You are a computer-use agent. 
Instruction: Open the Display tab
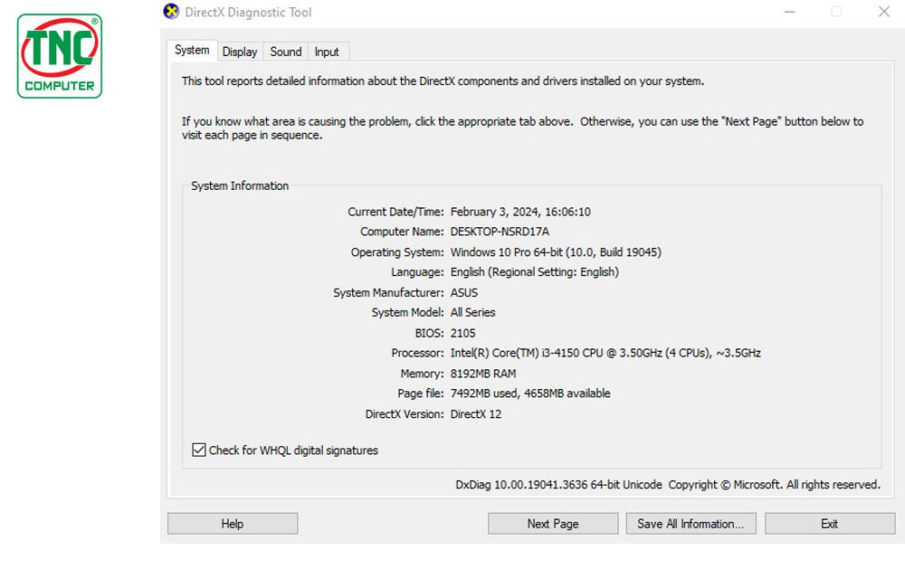tap(240, 52)
